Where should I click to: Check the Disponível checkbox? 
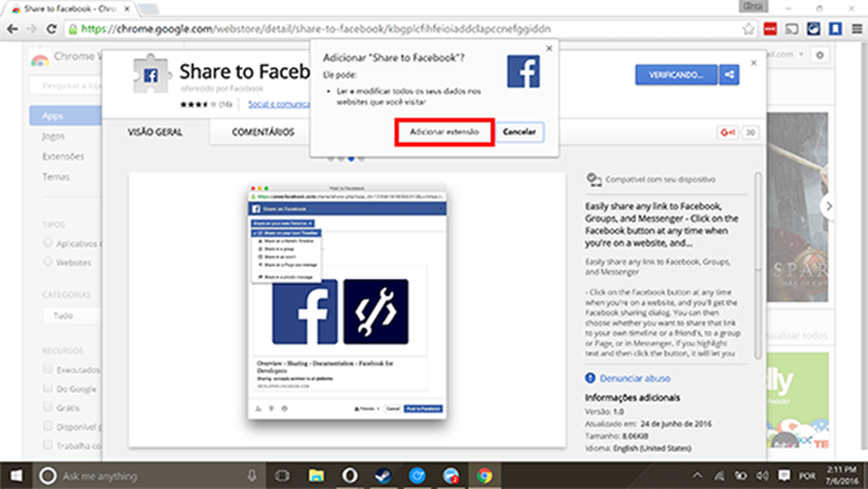click(48, 425)
